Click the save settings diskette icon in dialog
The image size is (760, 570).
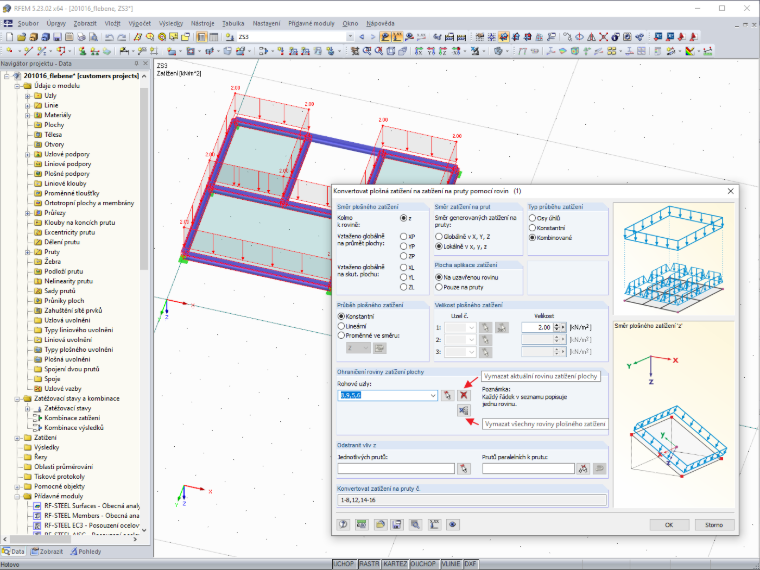[397, 524]
